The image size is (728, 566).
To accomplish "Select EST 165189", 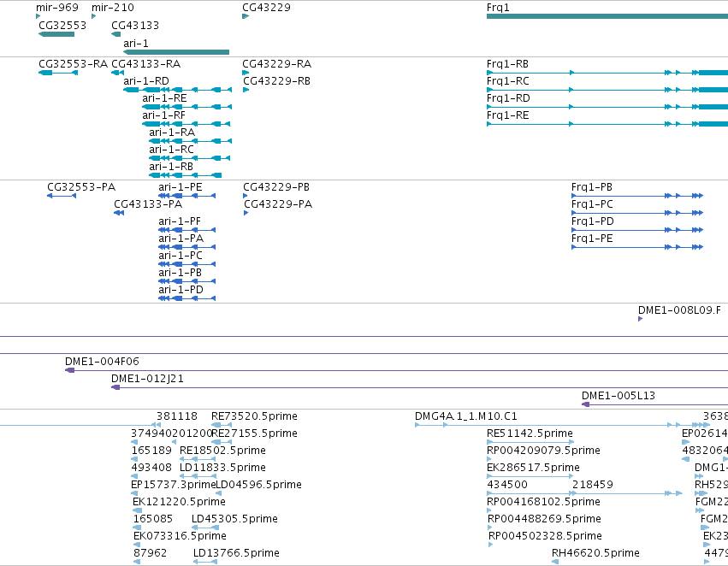I will pos(134,459).
